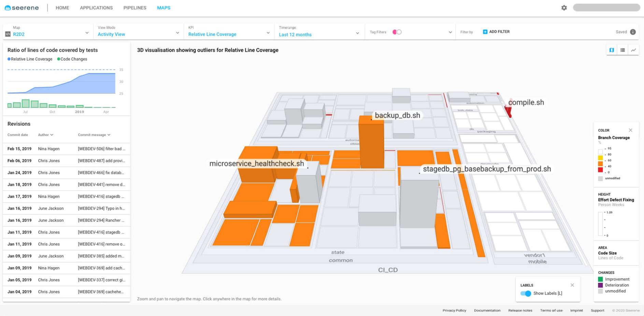Click the user account field in header
Screen dimensions: 644x316
606,8
